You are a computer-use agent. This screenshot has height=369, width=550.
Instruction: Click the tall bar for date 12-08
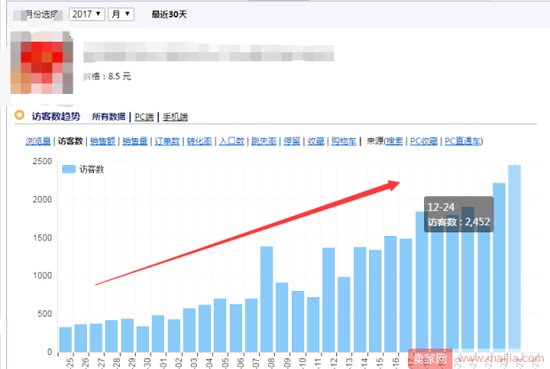267,299
